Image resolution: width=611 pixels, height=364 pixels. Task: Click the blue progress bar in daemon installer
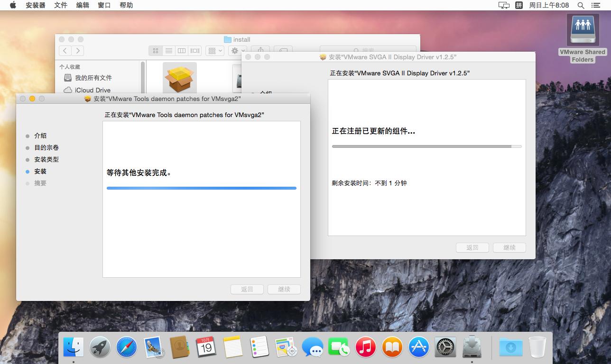click(x=202, y=188)
